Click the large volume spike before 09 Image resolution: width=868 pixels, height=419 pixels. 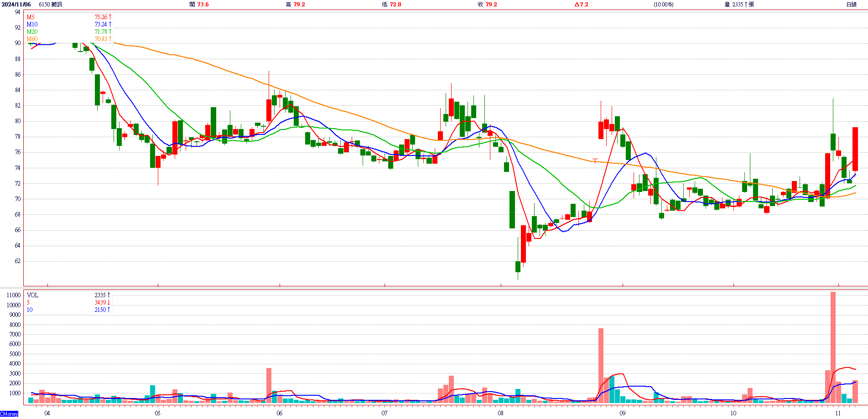coord(601,365)
